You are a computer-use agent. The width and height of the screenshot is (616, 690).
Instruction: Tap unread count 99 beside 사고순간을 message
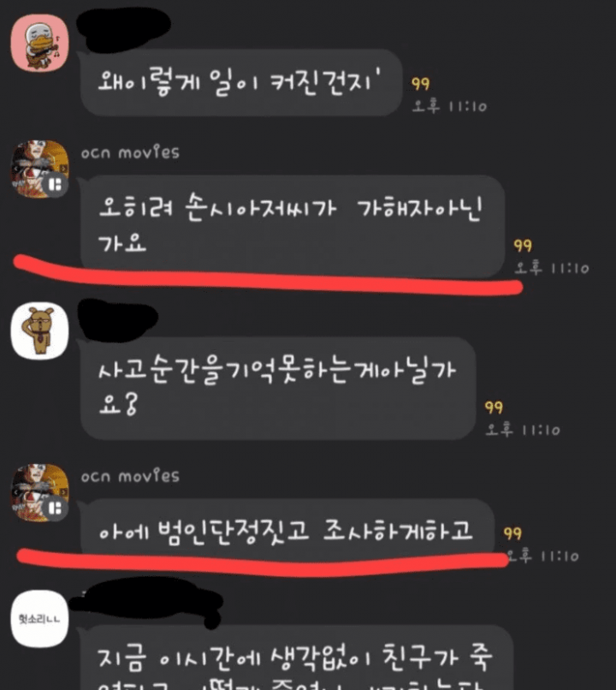[x=494, y=407]
